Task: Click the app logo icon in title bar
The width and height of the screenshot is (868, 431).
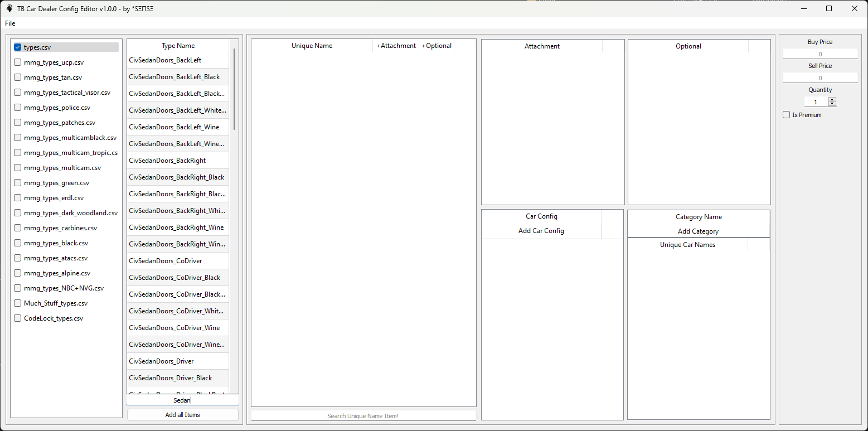Action: pyautogui.click(x=9, y=8)
